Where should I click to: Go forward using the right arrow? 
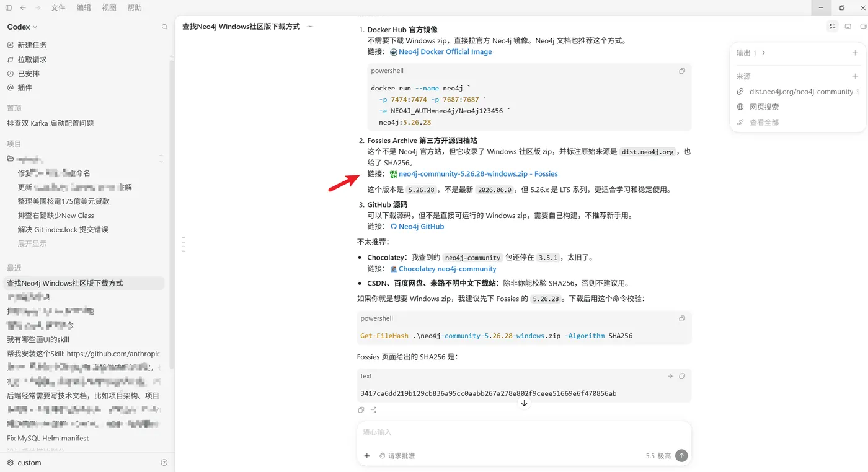38,8
